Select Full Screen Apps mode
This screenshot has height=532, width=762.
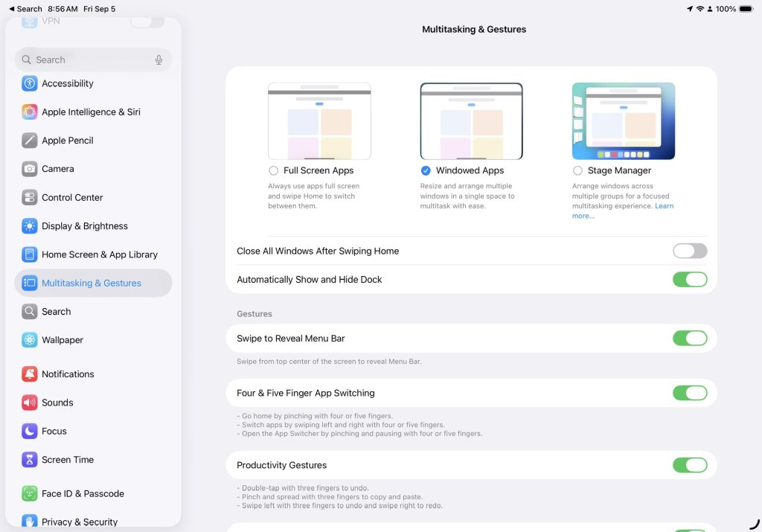[x=274, y=170]
